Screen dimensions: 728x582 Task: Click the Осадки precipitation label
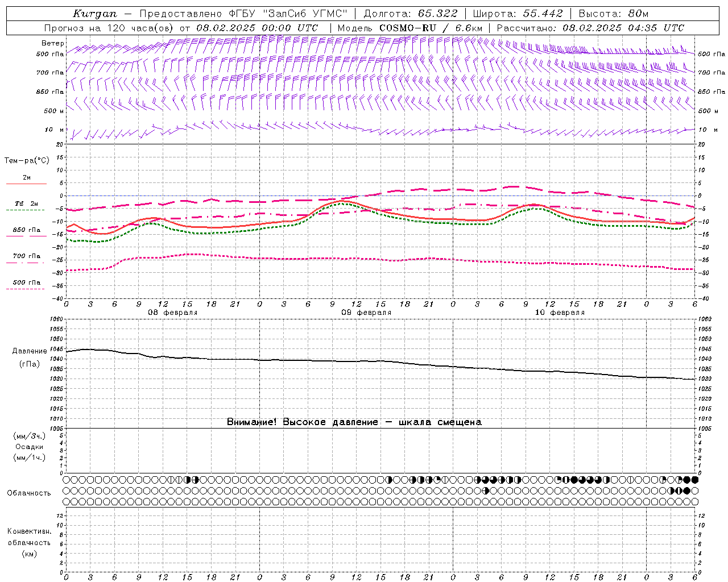tap(30, 447)
